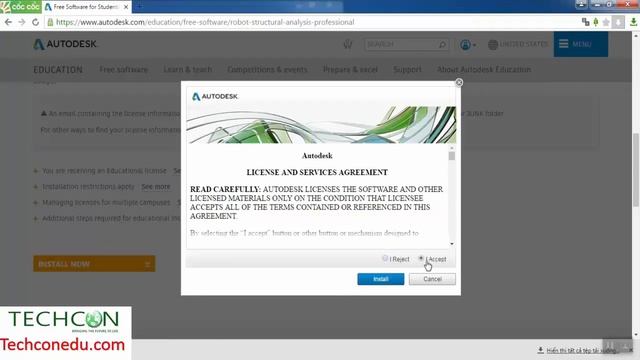Click the license text scrollbar thumb
This screenshot has width=640, height=360.
[451, 156]
